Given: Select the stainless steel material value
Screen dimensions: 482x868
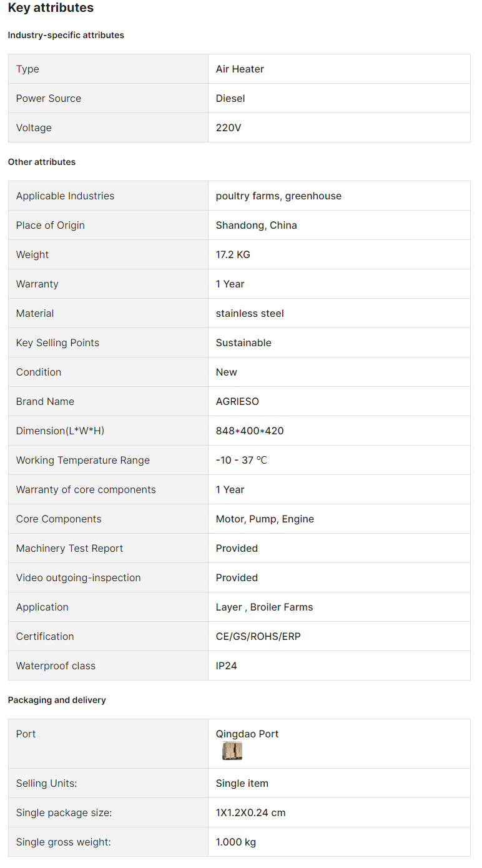Looking at the screenshot, I should 250,313.
